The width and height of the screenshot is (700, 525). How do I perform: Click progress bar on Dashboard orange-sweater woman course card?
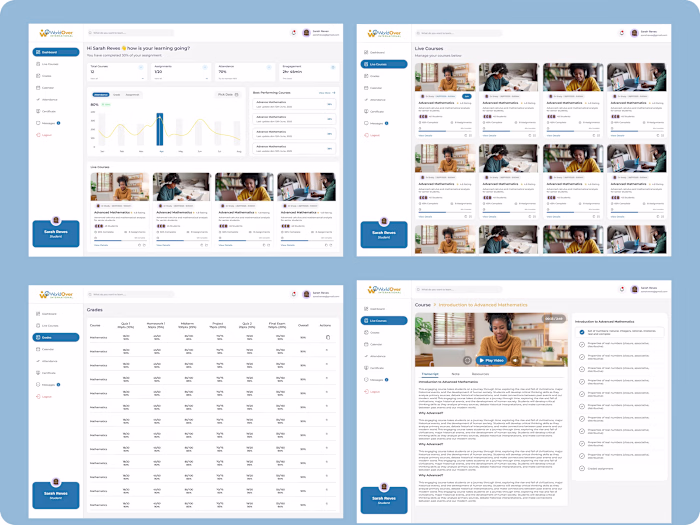(x=120, y=241)
